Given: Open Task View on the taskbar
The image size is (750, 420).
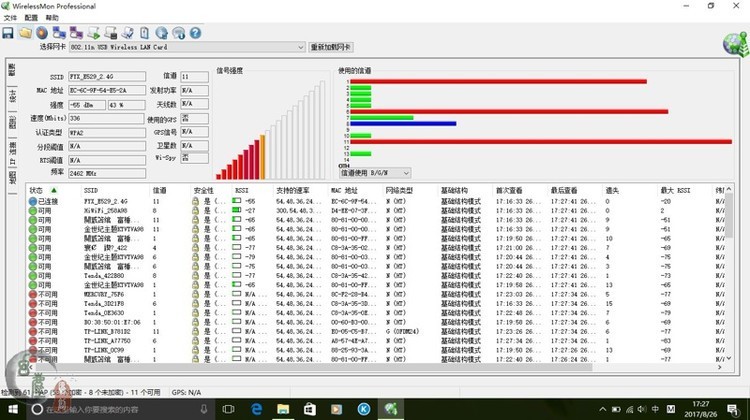Looking at the screenshot, I should (x=229, y=409).
